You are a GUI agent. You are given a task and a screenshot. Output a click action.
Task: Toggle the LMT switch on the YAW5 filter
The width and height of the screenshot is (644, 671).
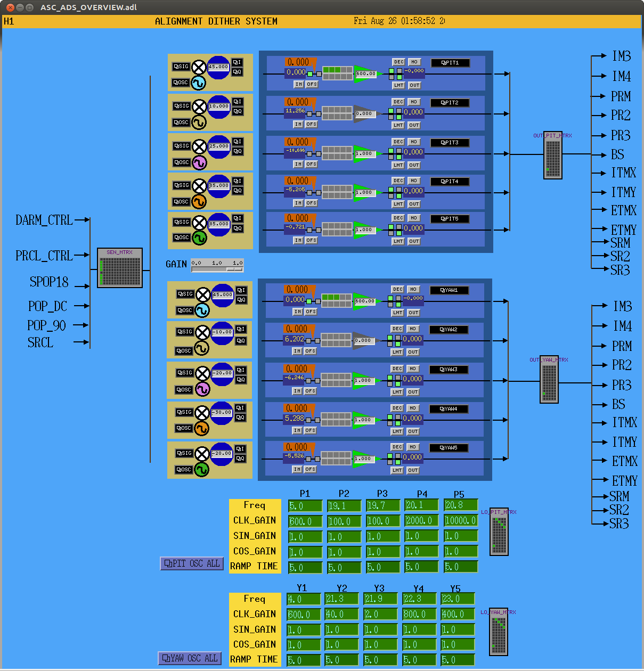click(x=397, y=470)
